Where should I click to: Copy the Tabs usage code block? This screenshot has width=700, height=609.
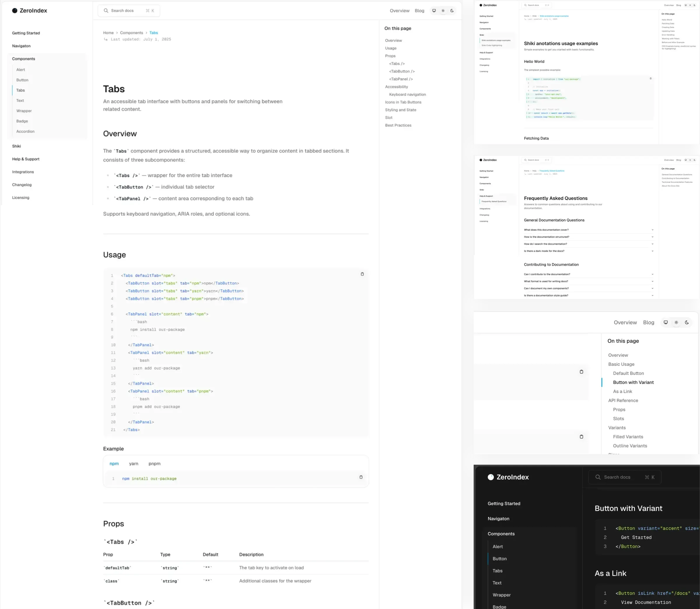[x=362, y=274]
